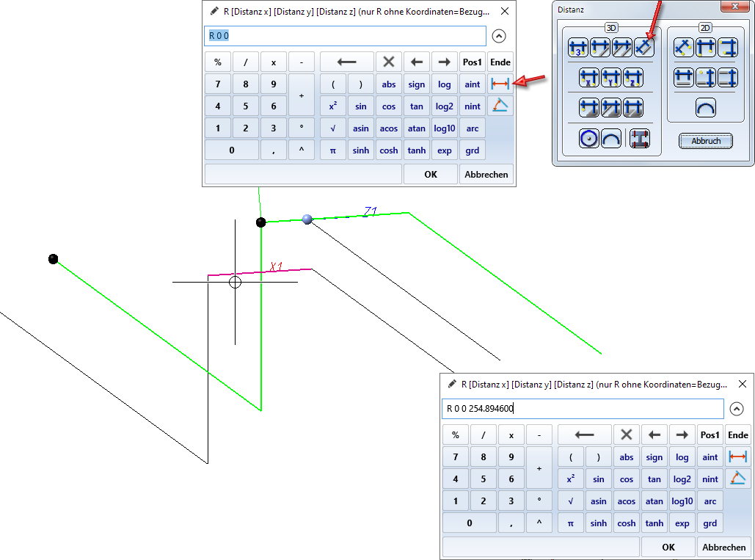
Task: Select 3D point-to-point distance icon marked 3
Action: coord(578,48)
